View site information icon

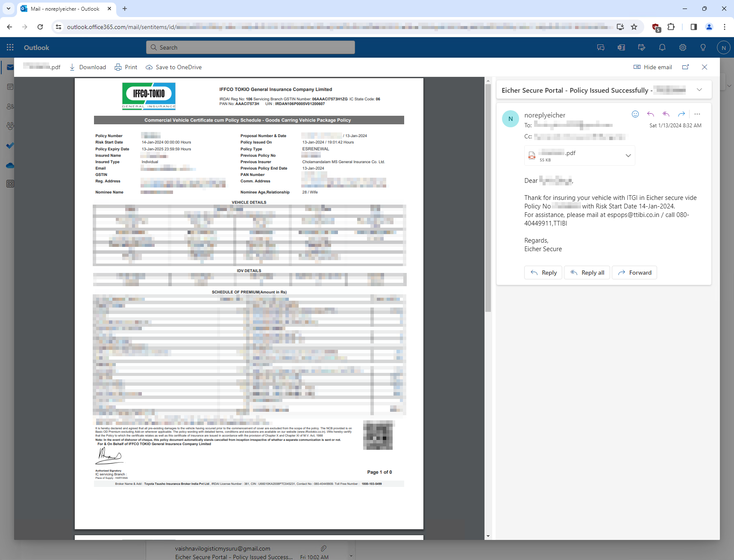[59, 27]
